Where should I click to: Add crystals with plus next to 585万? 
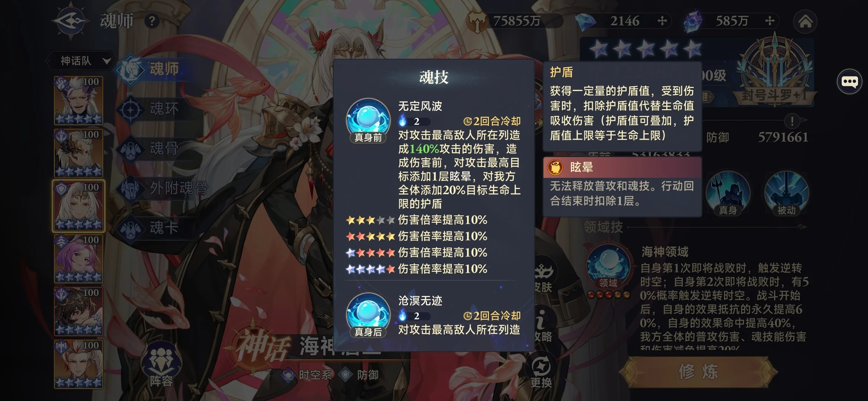click(x=770, y=21)
